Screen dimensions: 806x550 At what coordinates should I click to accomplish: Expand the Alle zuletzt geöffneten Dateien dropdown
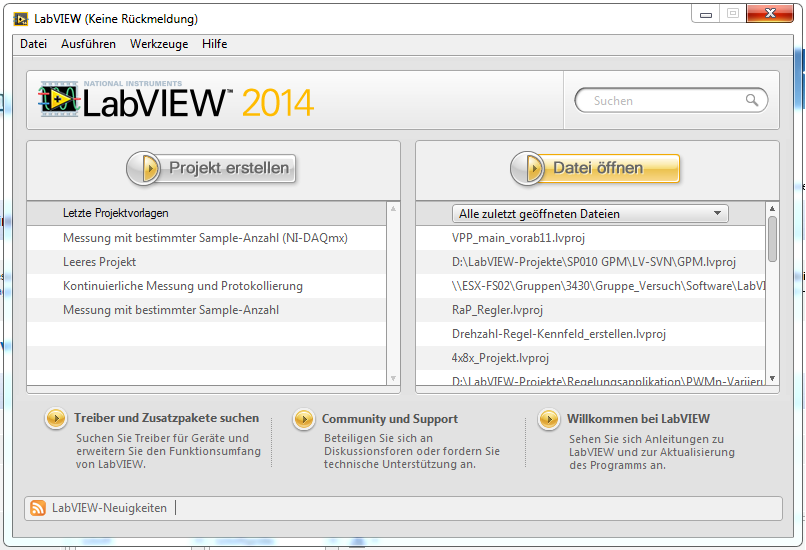590,213
